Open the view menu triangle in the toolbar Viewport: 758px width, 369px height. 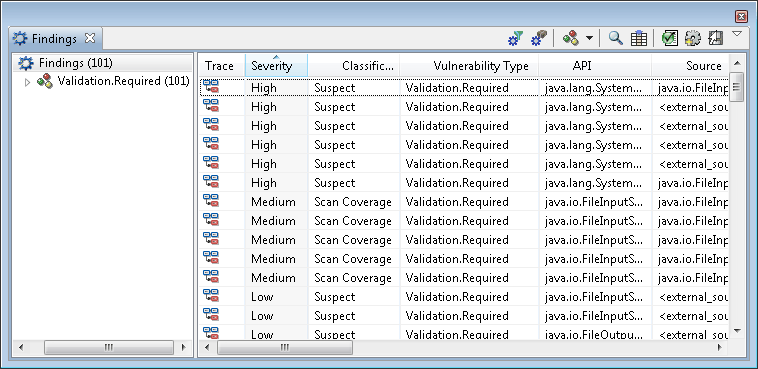coord(737,34)
